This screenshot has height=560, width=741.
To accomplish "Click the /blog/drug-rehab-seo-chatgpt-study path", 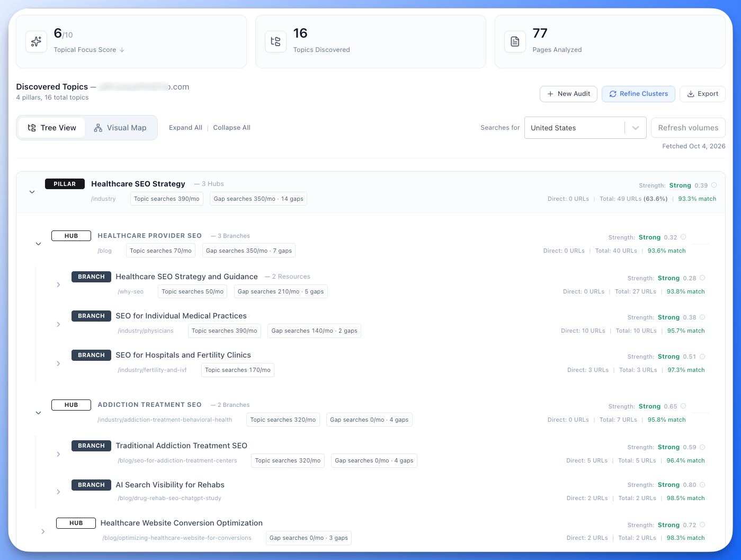I will click(169, 498).
